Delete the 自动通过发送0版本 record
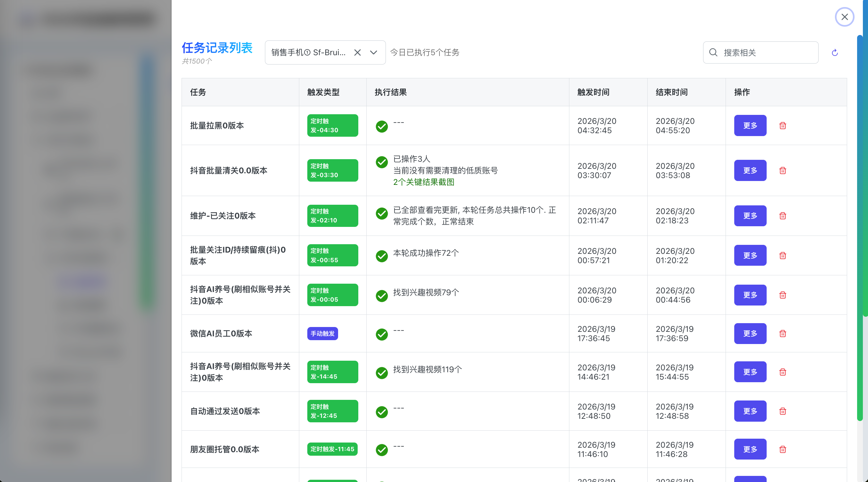The width and height of the screenshot is (868, 482). [782, 411]
